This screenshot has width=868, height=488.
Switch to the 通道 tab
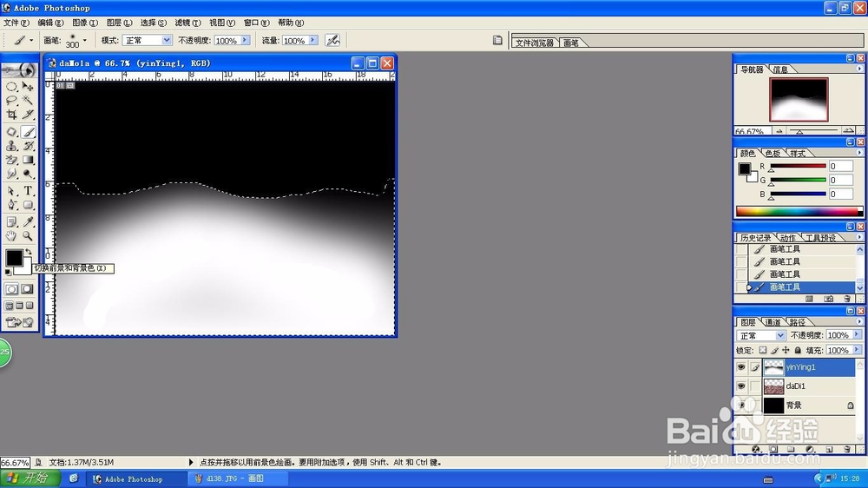[x=773, y=322]
